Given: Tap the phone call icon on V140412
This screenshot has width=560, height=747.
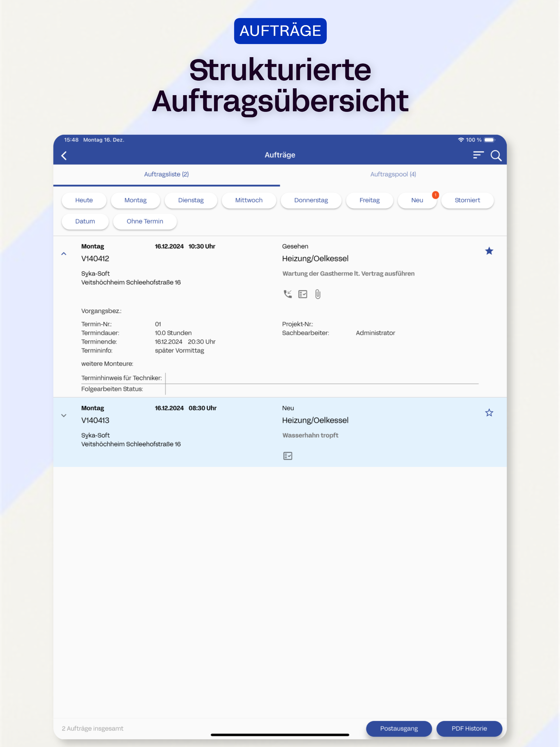Looking at the screenshot, I should (287, 294).
